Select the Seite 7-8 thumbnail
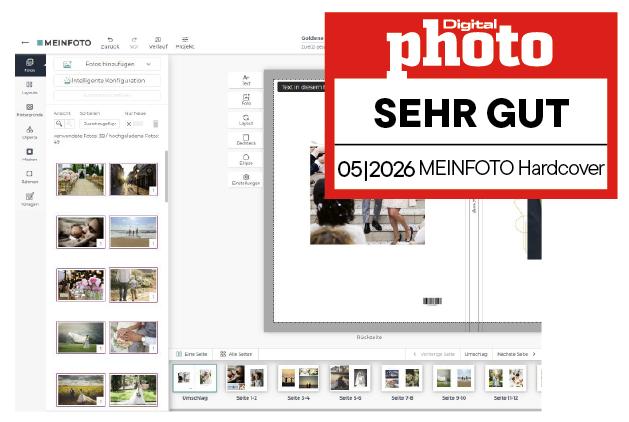Viewport: 629px width, 422px height. (402, 377)
